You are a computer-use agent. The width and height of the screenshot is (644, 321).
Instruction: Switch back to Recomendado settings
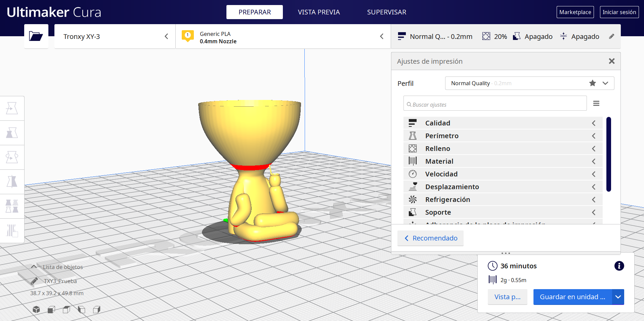click(430, 238)
